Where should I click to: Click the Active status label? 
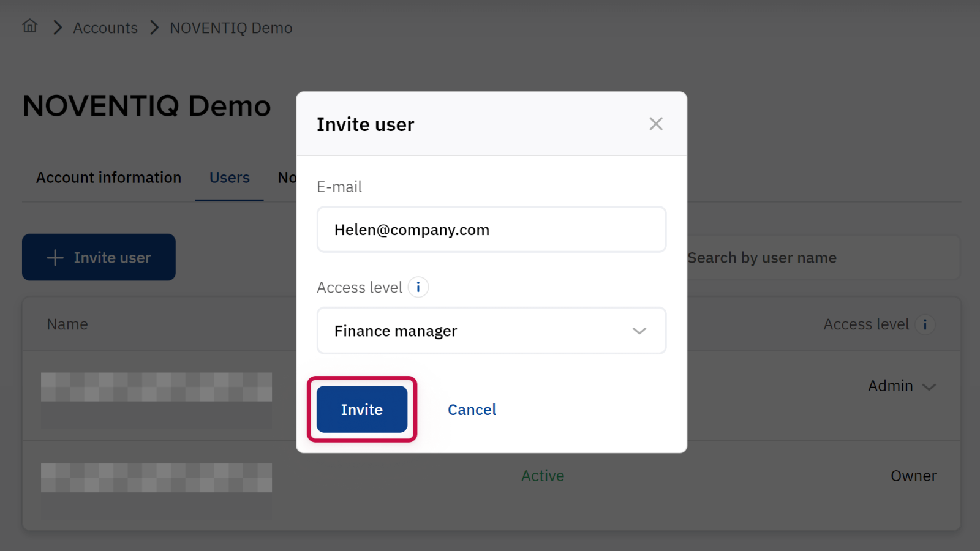[543, 476]
